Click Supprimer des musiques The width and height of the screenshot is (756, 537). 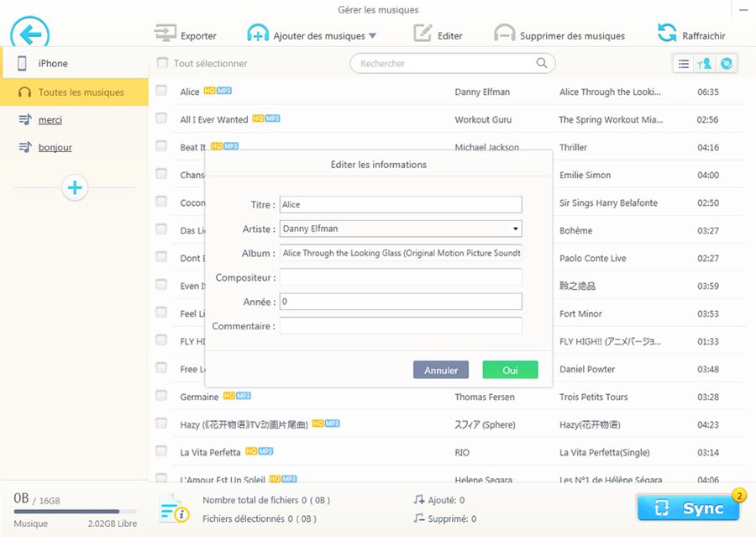[559, 35]
